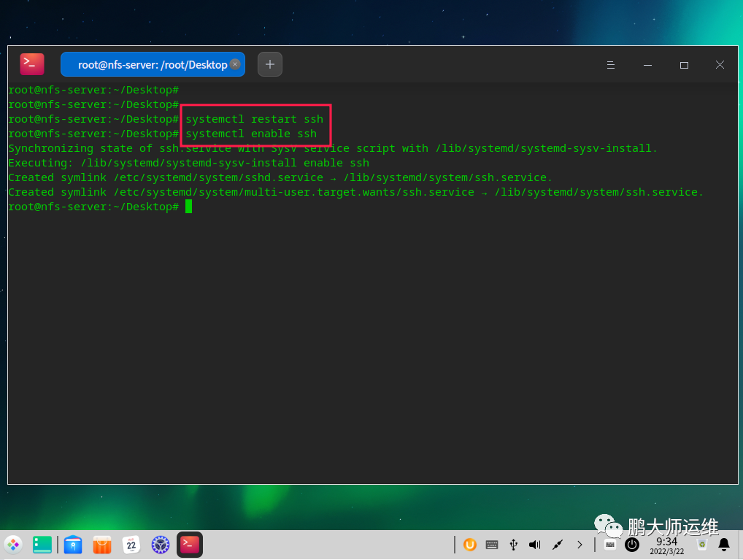Viewport: 743px width, 560px height.
Task: Open the trash icon in dock
Action: point(702,545)
